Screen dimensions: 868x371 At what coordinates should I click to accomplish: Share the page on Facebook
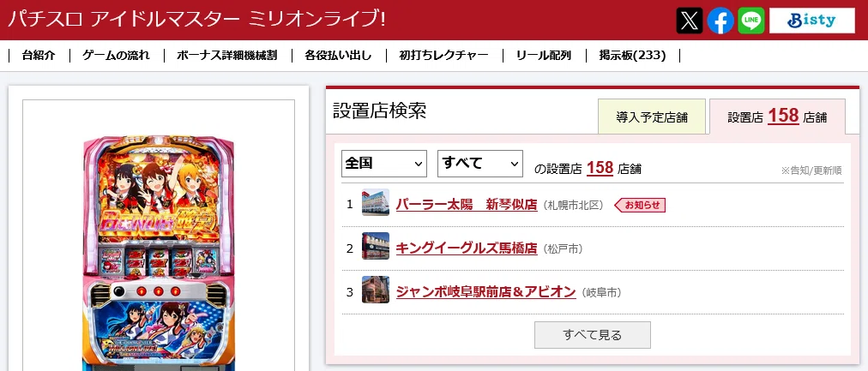720,21
